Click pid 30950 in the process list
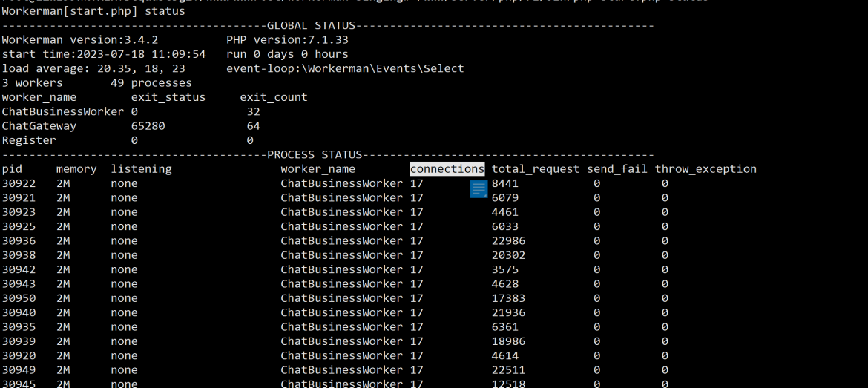868x388 pixels. 19,298
